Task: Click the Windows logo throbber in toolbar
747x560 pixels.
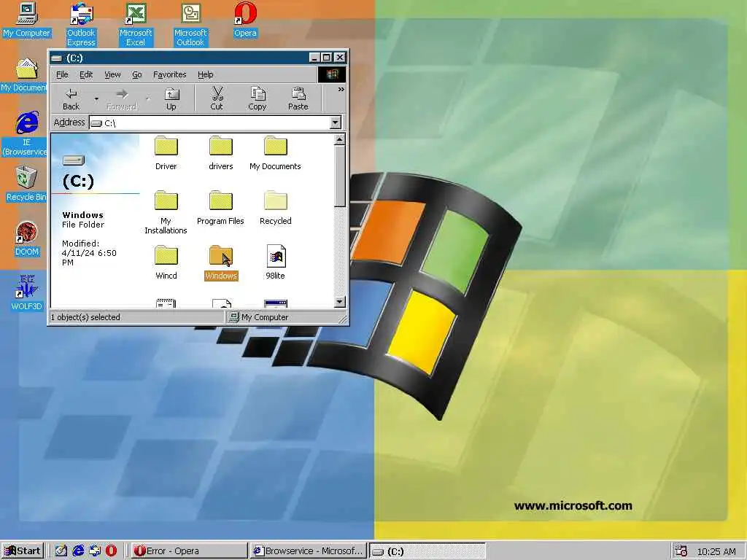Action: 332,74
